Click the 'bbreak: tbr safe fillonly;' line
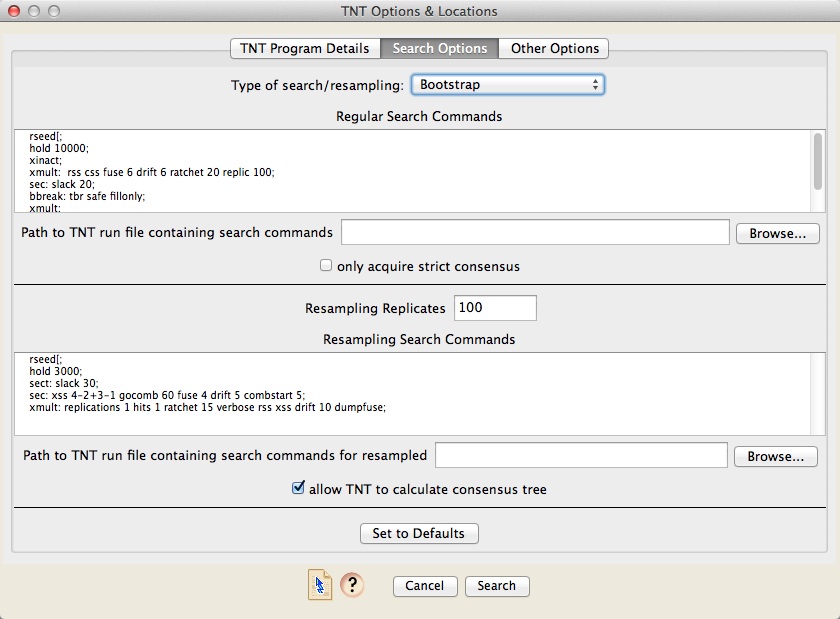This screenshot has height=619, width=840. coord(87,196)
